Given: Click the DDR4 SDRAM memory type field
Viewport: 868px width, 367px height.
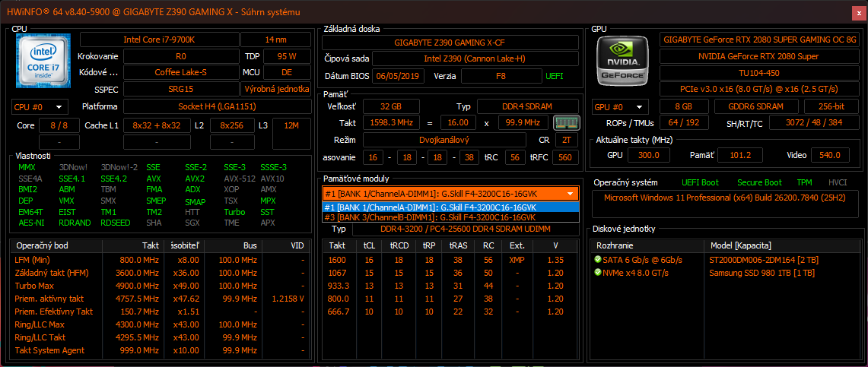Looking at the screenshot, I should pos(527,106).
